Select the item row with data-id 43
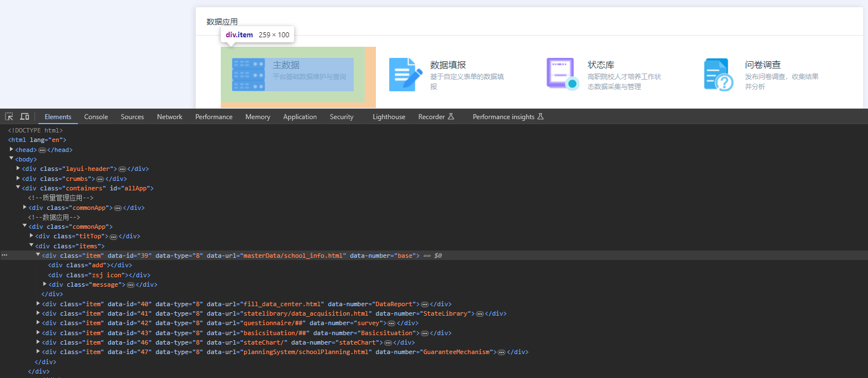Viewport: 868px width, 378px height. (x=222, y=333)
